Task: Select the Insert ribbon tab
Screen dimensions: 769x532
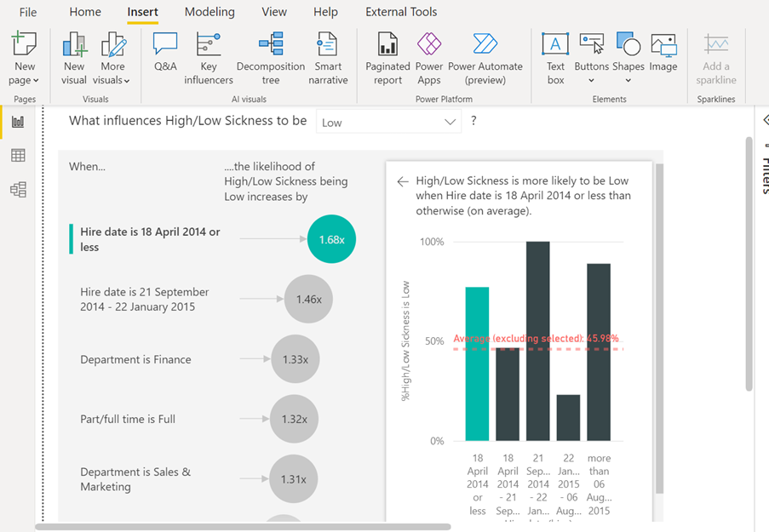Action: 143,12
